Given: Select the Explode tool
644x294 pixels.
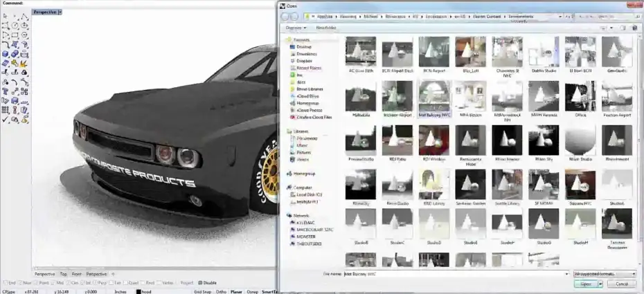Looking at the screenshot, I should pos(24,64).
